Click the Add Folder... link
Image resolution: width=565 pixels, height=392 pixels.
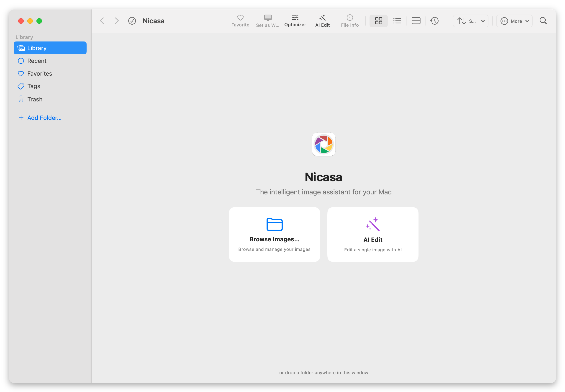[40, 118]
